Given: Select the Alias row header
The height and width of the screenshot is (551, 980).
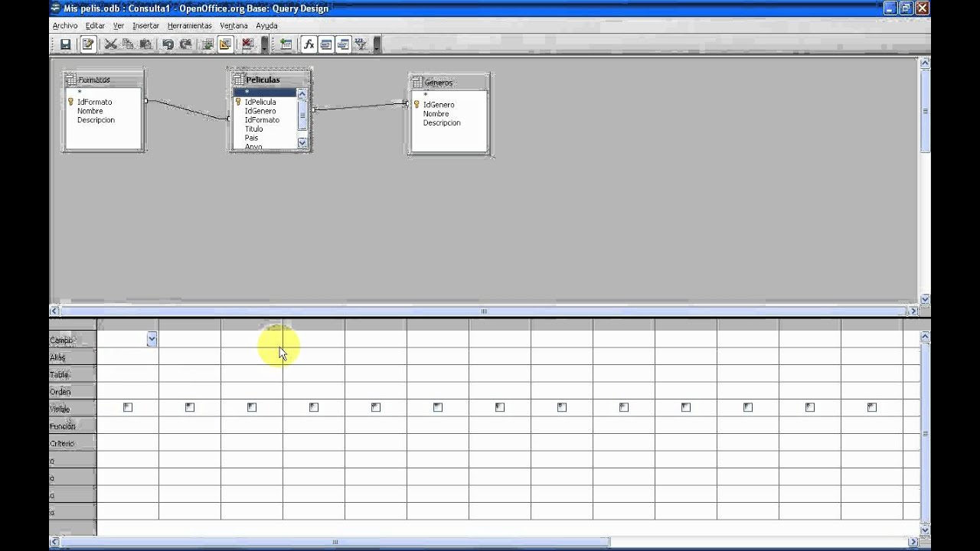Looking at the screenshot, I should click(73, 357).
